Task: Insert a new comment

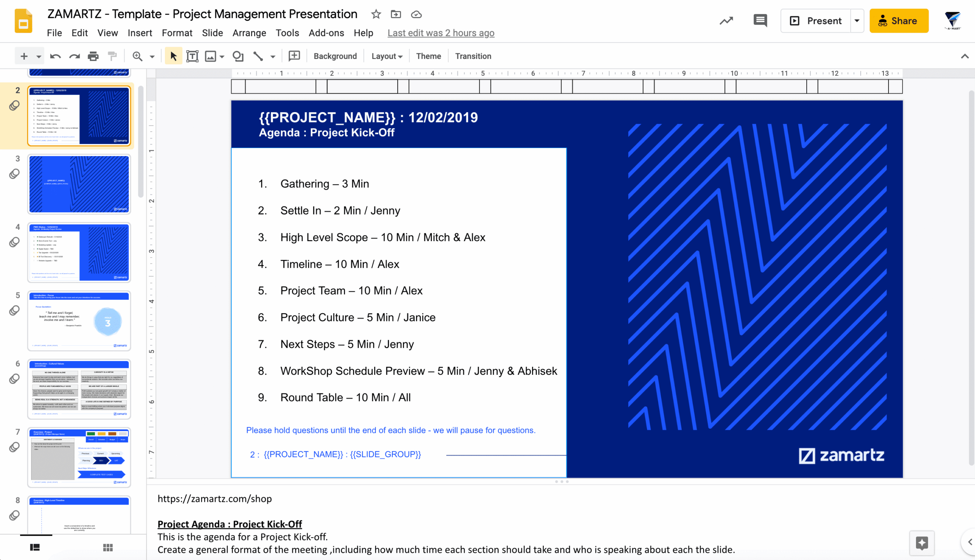Action: click(294, 56)
